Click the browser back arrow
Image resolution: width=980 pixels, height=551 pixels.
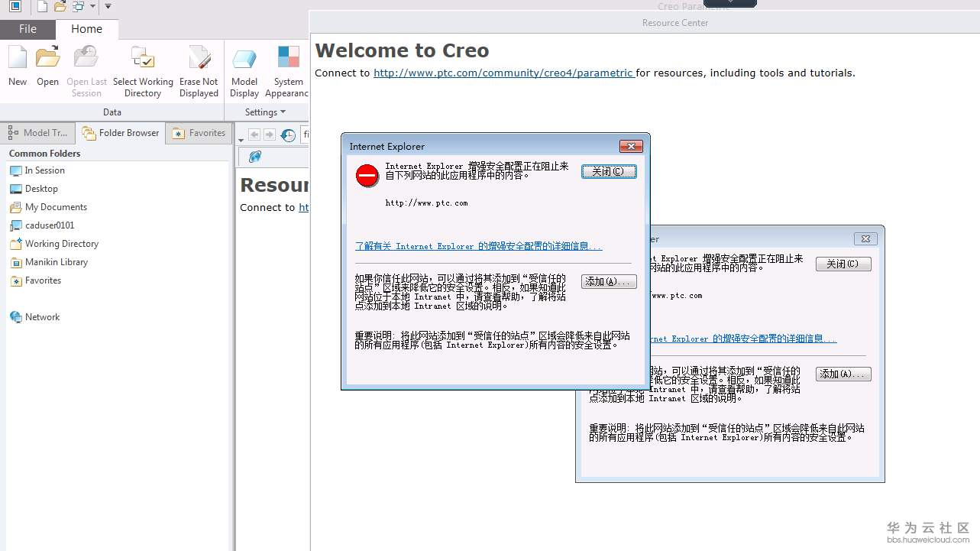click(254, 135)
